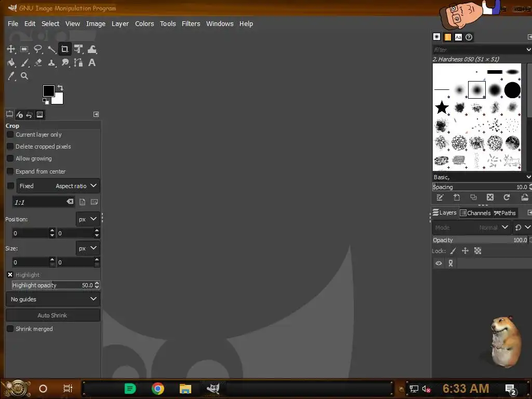Set crop aspect to landscape orientation
The width and height of the screenshot is (532, 399).
click(95, 202)
